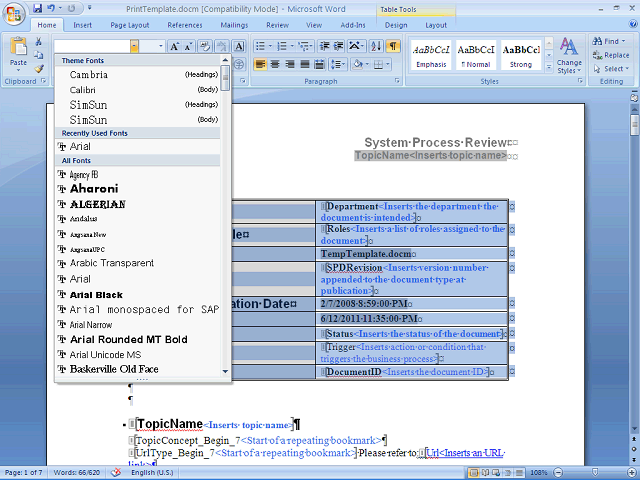Click the Print Layout view icon
This screenshot has width=640, height=480.
473,473
